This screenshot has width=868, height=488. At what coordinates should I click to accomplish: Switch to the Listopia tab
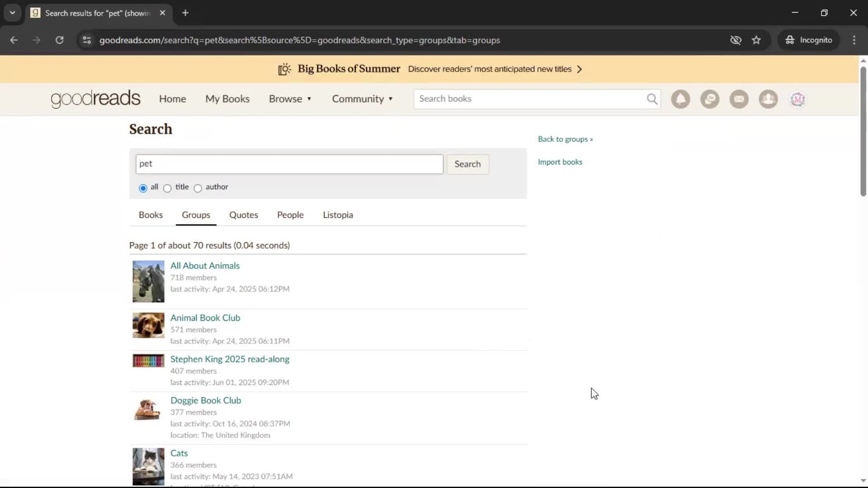[x=338, y=215]
